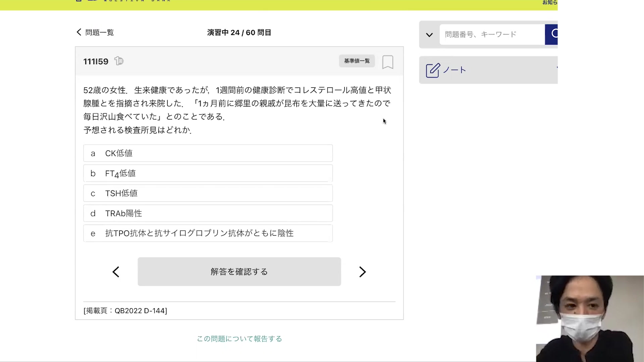Select answer b FT4低値

tap(208, 173)
